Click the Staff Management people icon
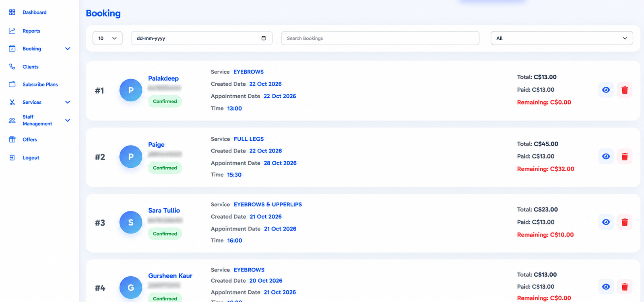This screenshot has width=644, height=302. pyautogui.click(x=12, y=120)
